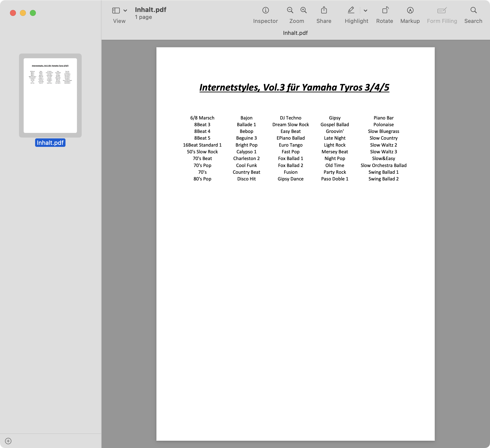
Task: Click the zoom out magnifier icon
Action: point(290,10)
